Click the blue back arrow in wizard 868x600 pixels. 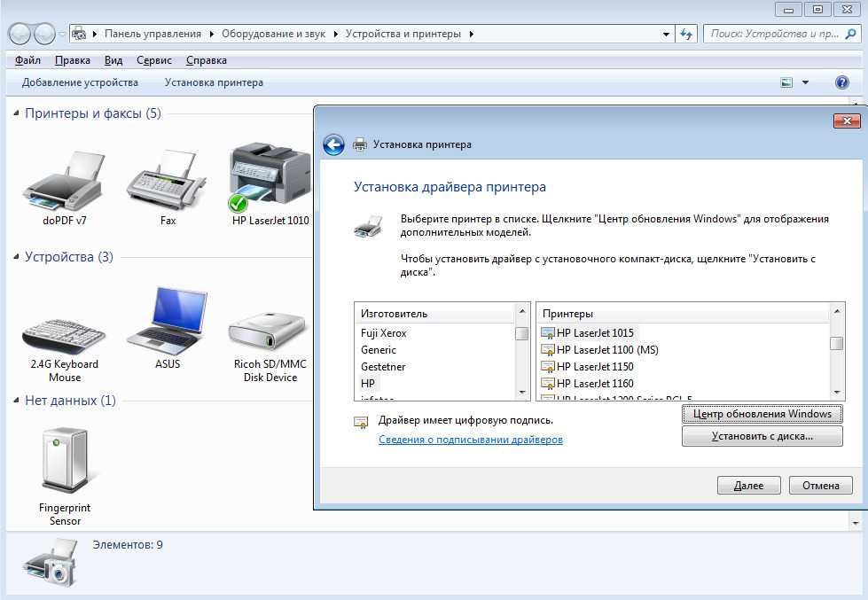pos(333,145)
